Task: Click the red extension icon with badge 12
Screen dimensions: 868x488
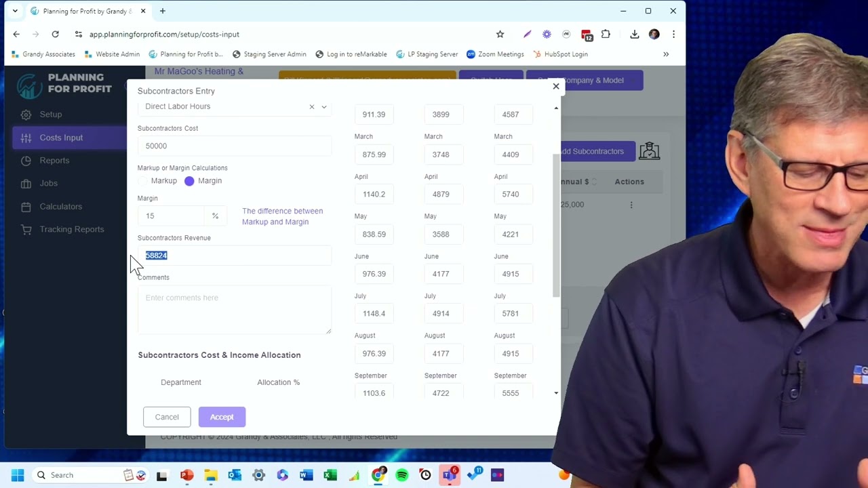Action: pos(587,35)
